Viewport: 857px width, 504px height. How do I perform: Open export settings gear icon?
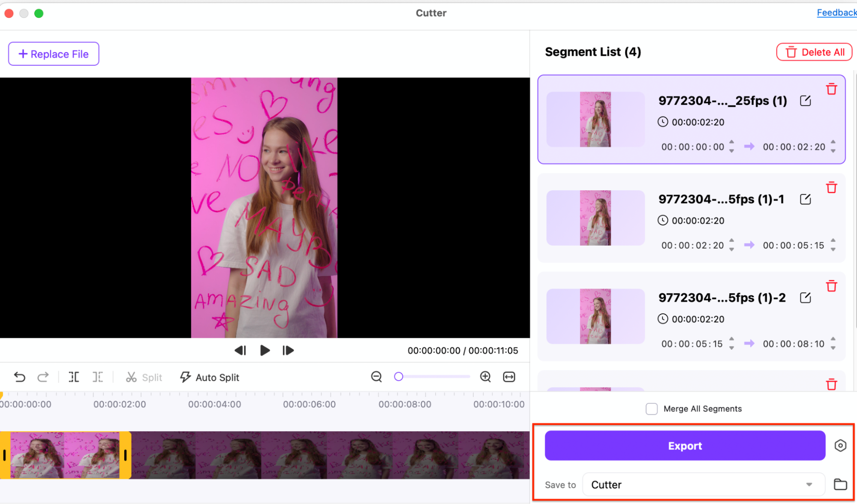click(840, 446)
